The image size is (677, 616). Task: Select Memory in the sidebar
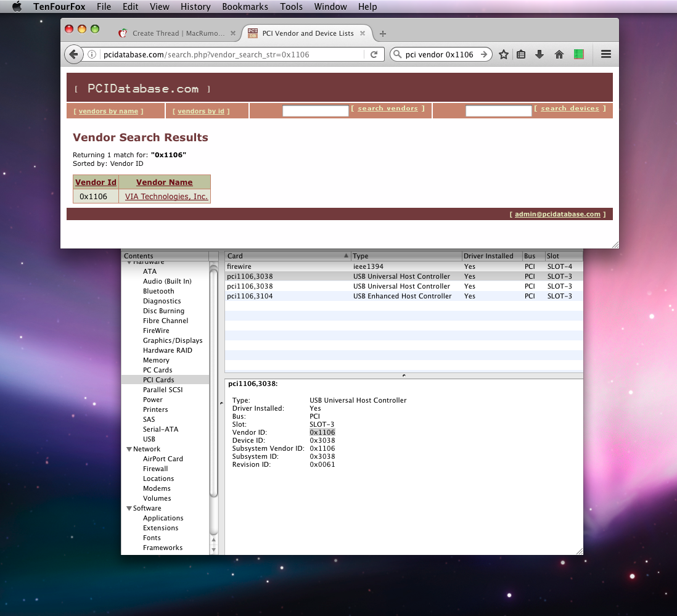pos(156,360)
